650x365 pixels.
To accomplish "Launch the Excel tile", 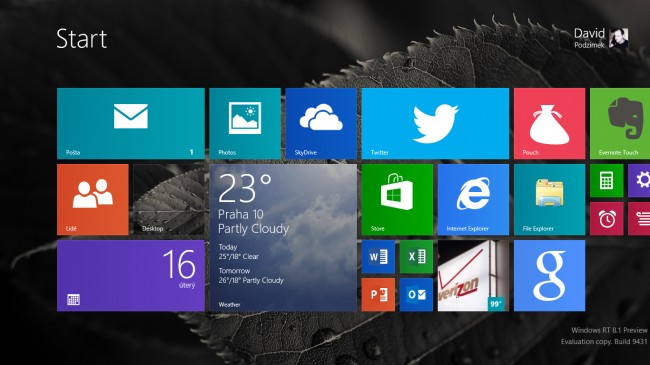I will point(416,257).
